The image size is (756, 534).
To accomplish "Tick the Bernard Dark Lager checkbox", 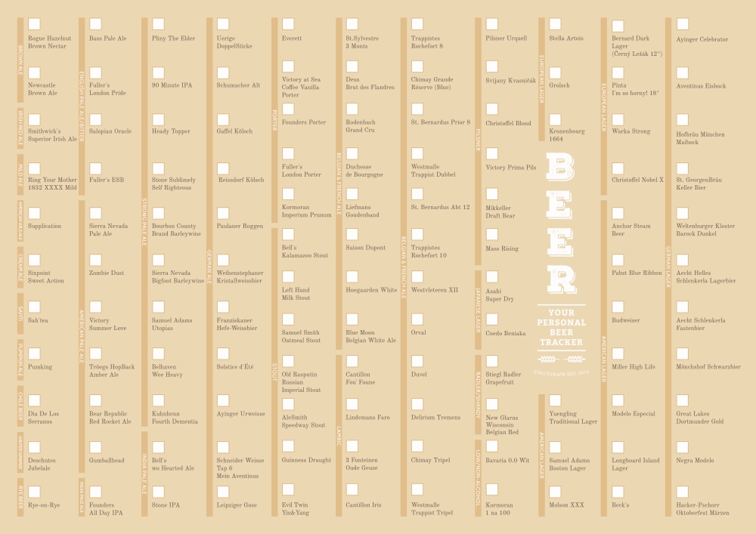I will (618, 26).
